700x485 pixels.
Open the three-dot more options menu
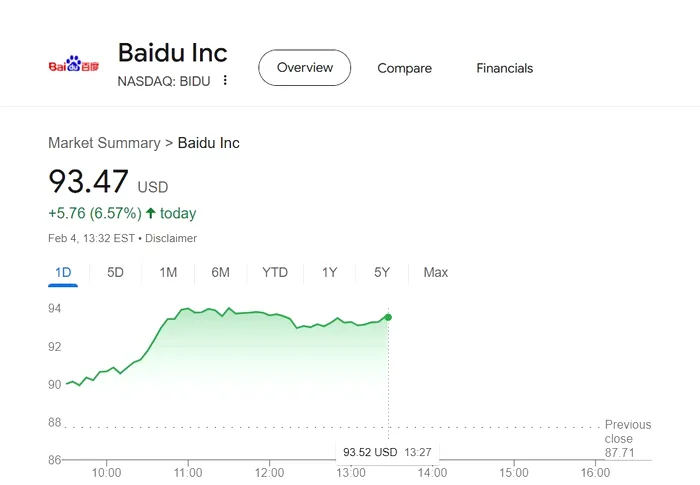pyautogui.click(x=225, y=80)
